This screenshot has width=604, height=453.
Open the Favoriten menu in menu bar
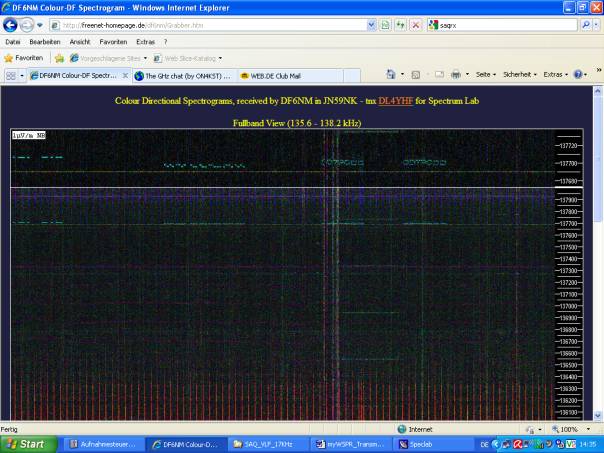coord(113,42)
